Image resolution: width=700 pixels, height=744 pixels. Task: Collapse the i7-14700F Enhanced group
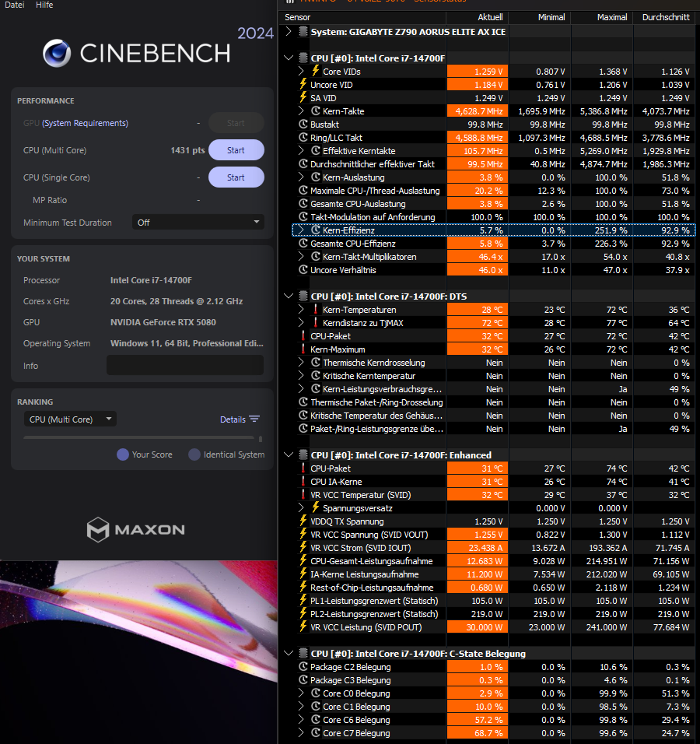[x=289, y=455]
